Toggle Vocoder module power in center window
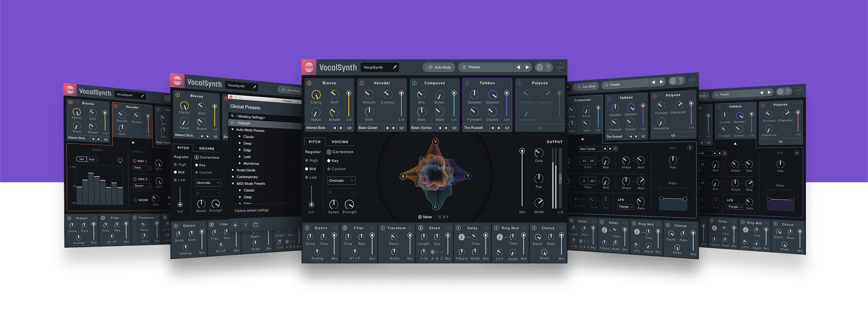Screen dimensions: 868x325 pyautogui.click(x=362, y=83)
